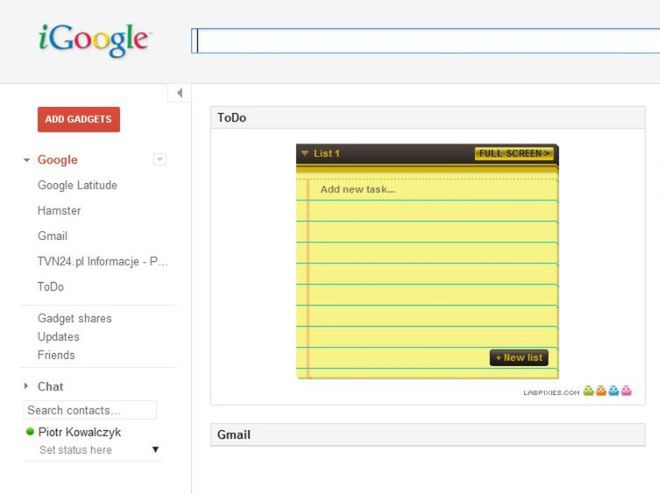This screenshot has width=660, height=494.
Task: Click the ADD GADGETS button
Action: (79, 120)
